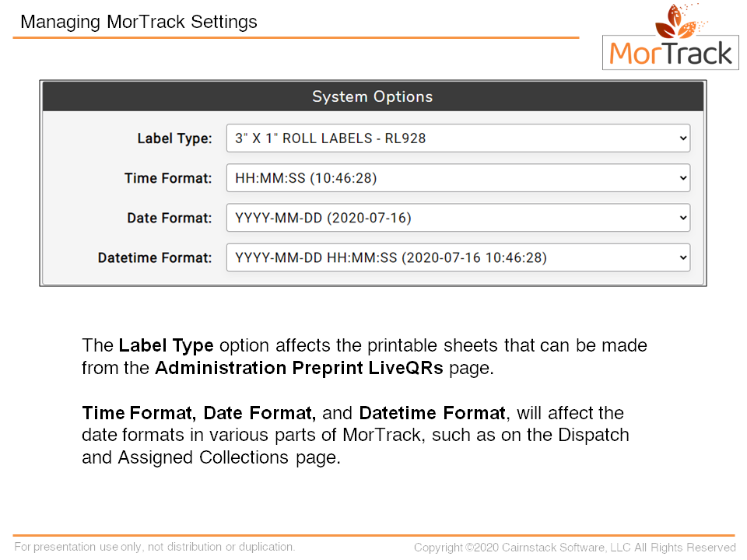Image resolution: width=747 pixels, height=560 pixels.
Task: Expand the Datetime Format dropdown
Action: click(458, 257)
